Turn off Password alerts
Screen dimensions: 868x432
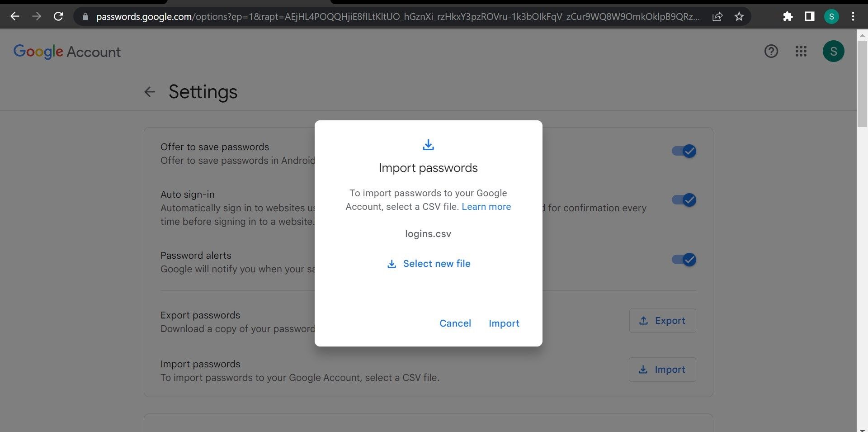pyautogui.click(x=684, y=260)
